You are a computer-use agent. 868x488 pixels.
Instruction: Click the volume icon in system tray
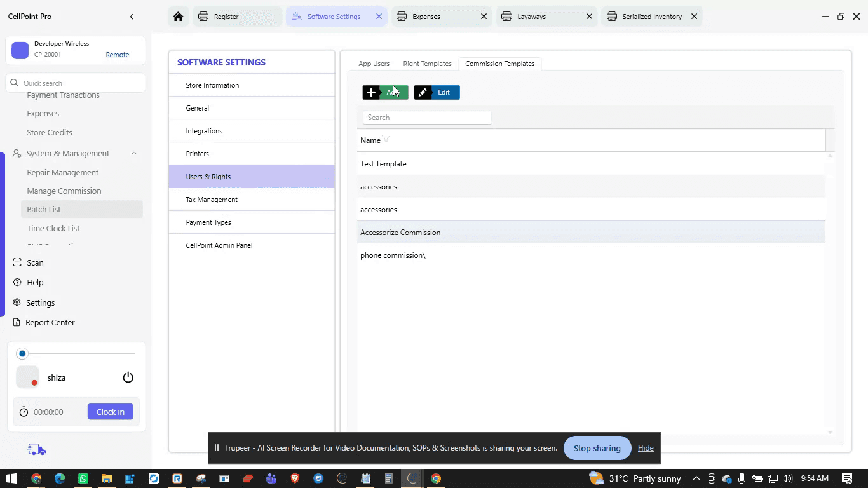[787, 478]
